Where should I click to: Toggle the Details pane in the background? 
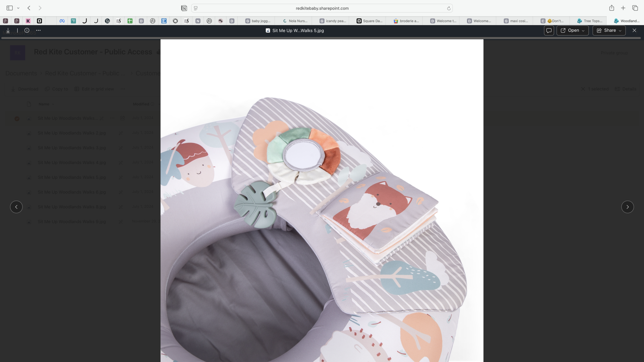(625, 89)
